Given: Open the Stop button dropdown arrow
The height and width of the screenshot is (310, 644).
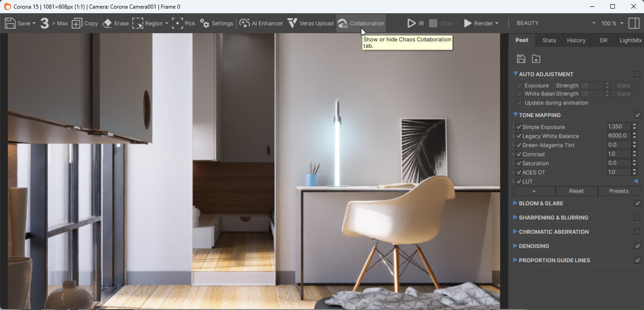Looking at the screenshot, I should (456, 23).
